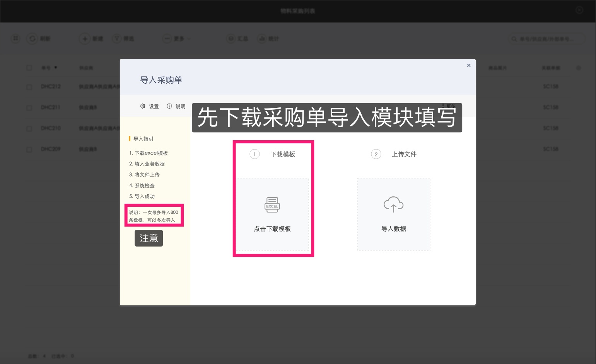Screen dimensions: 596x364
Task: Check the checkbox for row DHC212
Action: pyautogui.click(x=29, y=87)
